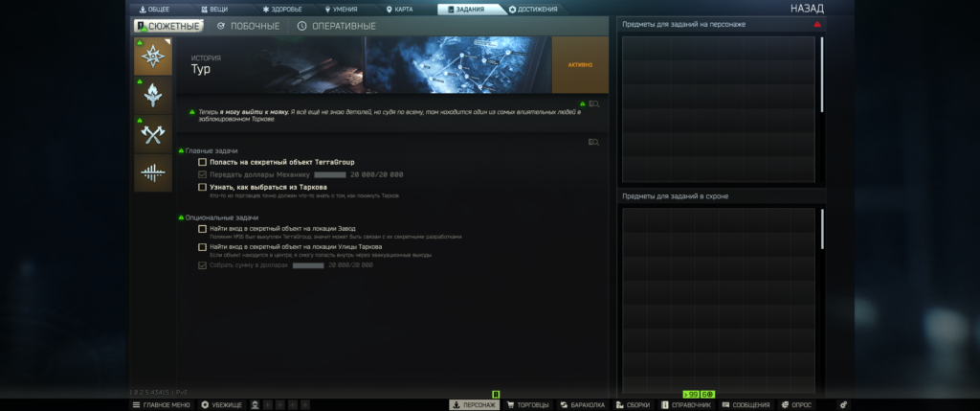
Task: Select the sound waveform quest icon
Action: pyautogui.click(x=153, y=173)
